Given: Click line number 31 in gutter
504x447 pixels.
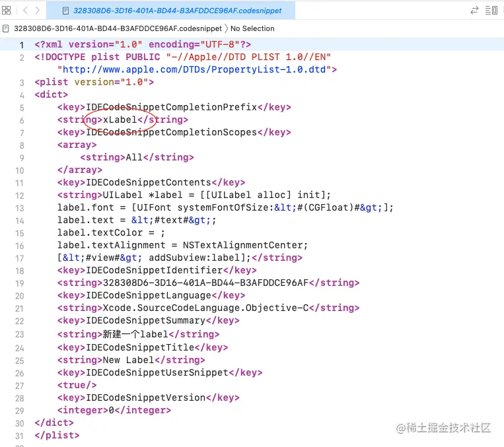Looking at the screenshot, I should 20,436.
